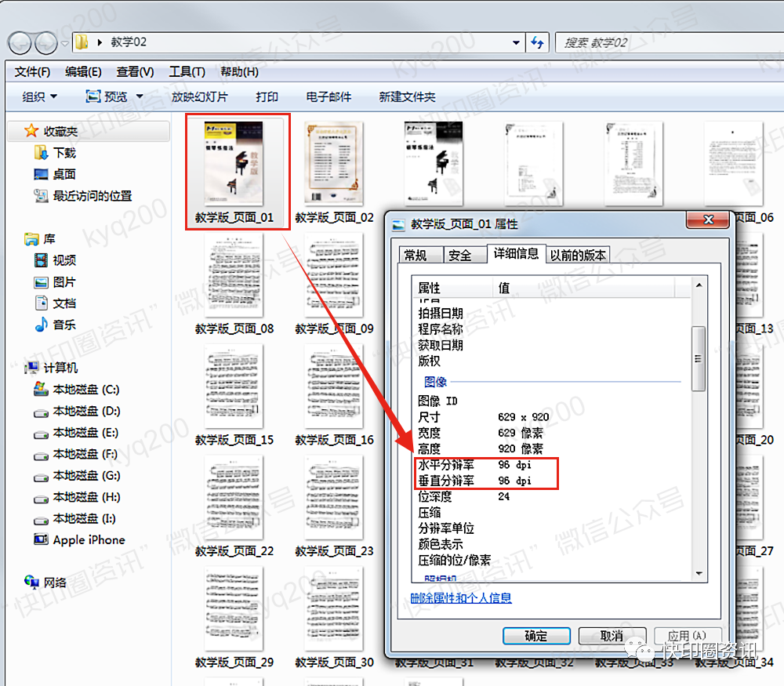The image size is (784, 686).
Task: Open the 查看(V) menu
Action: point(135,72)
